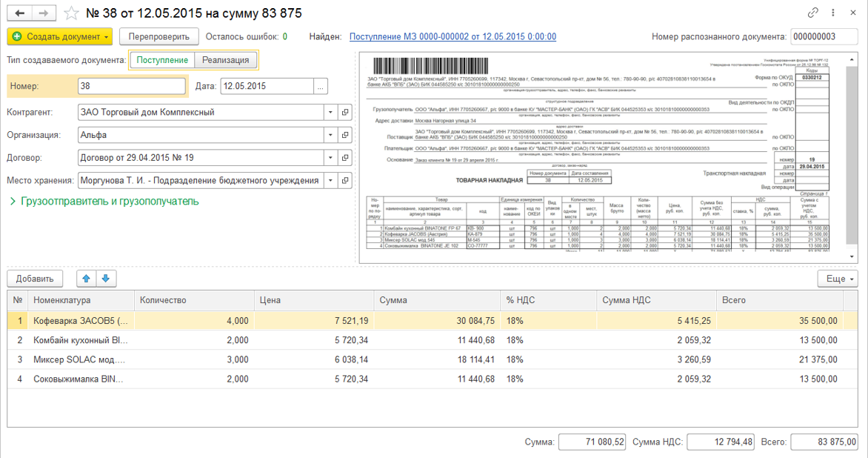Open the Еще menu

(838, 279)
